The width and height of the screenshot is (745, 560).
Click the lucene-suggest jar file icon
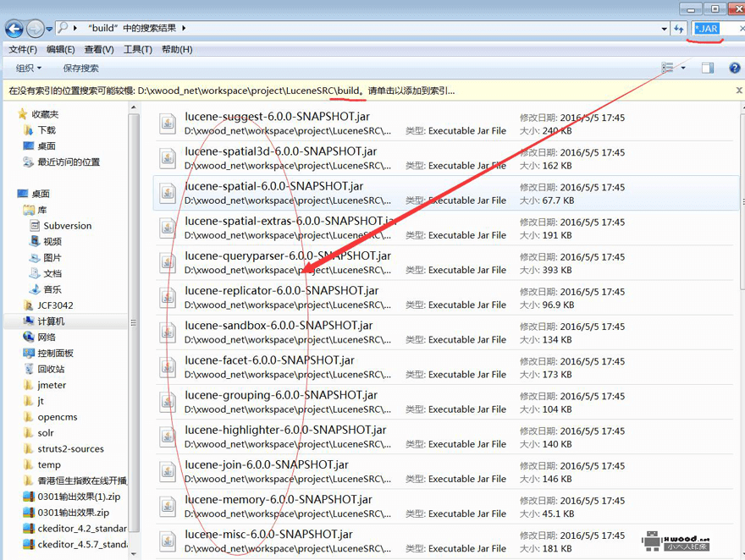[x=168, y=124]
